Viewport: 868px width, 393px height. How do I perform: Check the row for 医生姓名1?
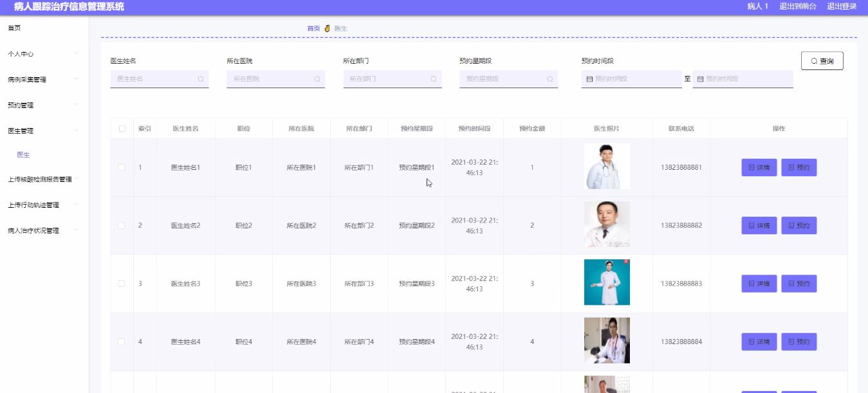pyautogui.click(x=122, y=167)
